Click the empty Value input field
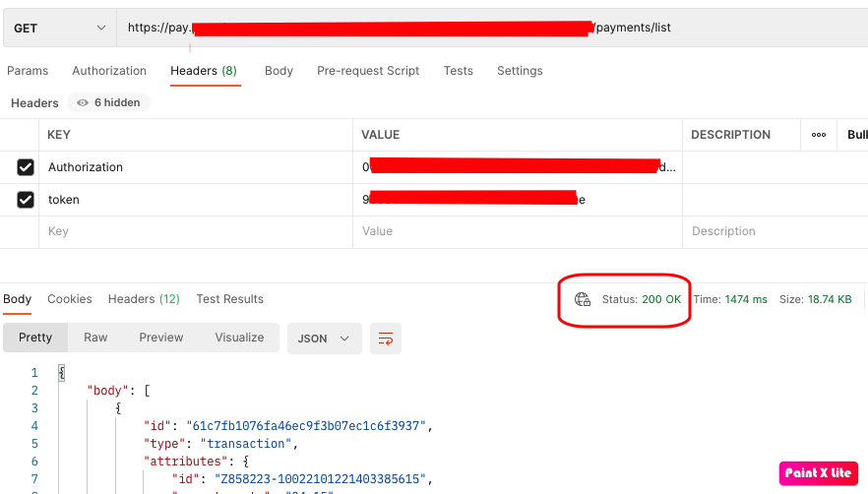 tap(518, 231)
